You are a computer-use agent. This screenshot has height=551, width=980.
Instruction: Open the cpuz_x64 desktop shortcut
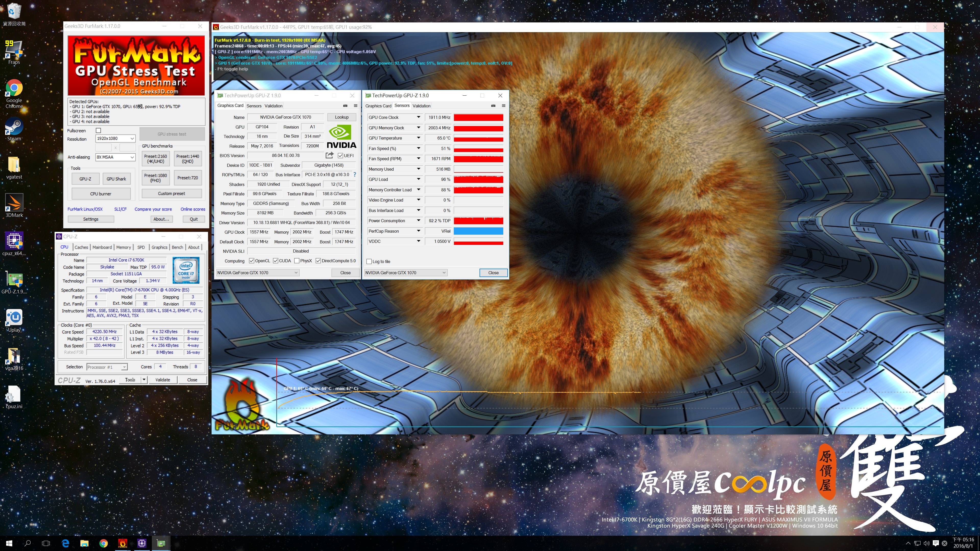(x=14, y=244)
